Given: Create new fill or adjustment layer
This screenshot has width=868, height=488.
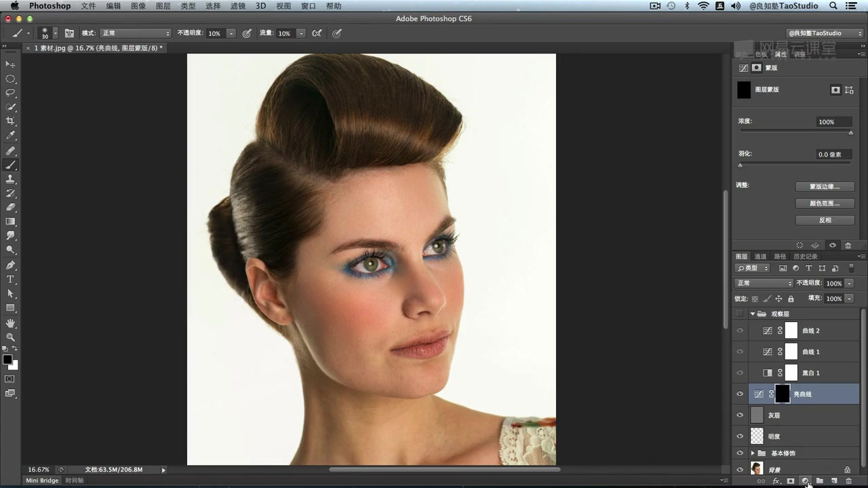Looking at the screenshot, I should click(x=805, y=481).
